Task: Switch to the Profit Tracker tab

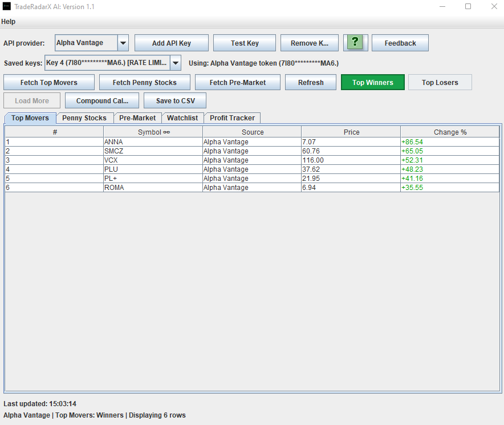Action: pyautogui.click(x=232, y=118)
